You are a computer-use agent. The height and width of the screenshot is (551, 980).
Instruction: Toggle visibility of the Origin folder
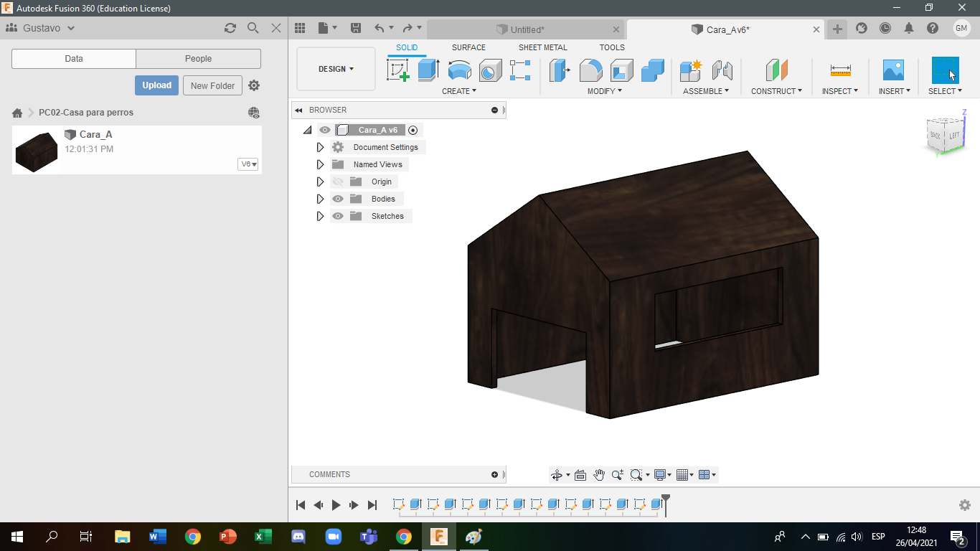(x=338, y=182)
